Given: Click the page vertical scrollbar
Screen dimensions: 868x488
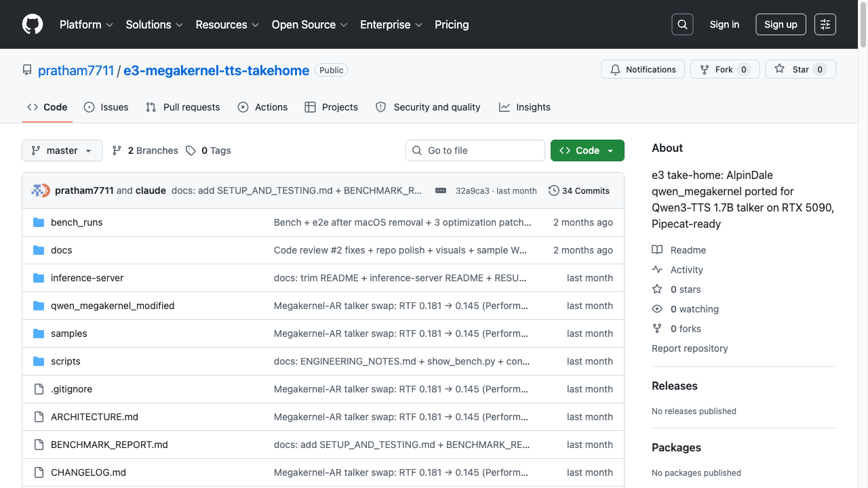Looking at the screenshot, I should [x=863, y=244].
